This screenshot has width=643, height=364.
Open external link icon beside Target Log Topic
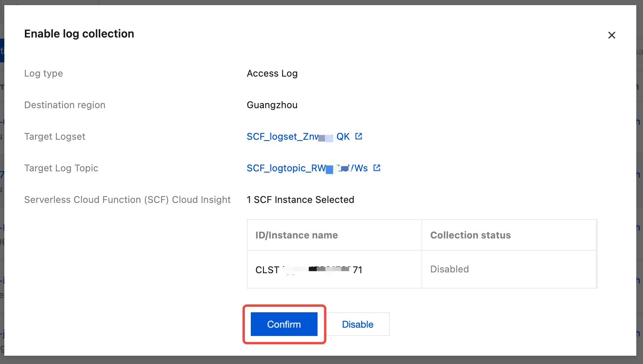377,168
